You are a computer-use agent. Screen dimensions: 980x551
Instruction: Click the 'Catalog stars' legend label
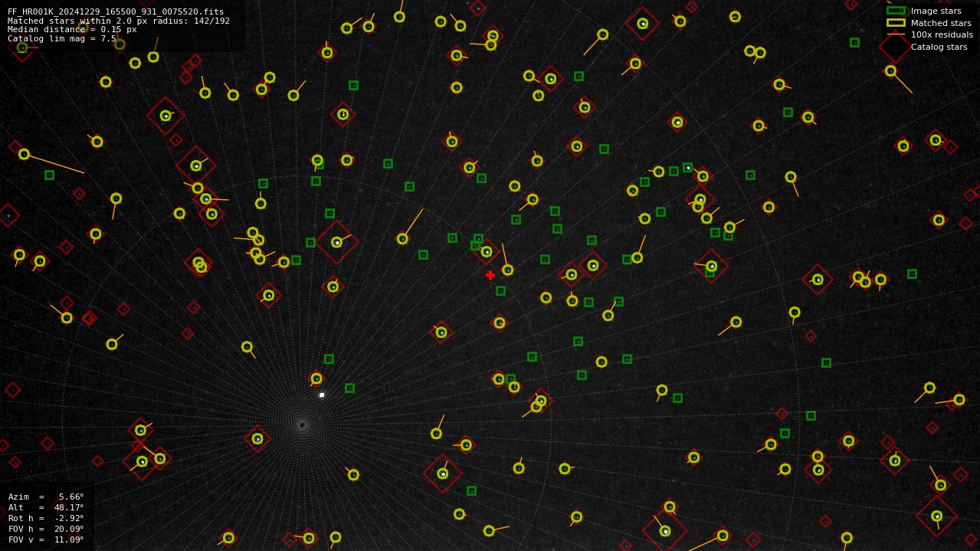[939, 47]
